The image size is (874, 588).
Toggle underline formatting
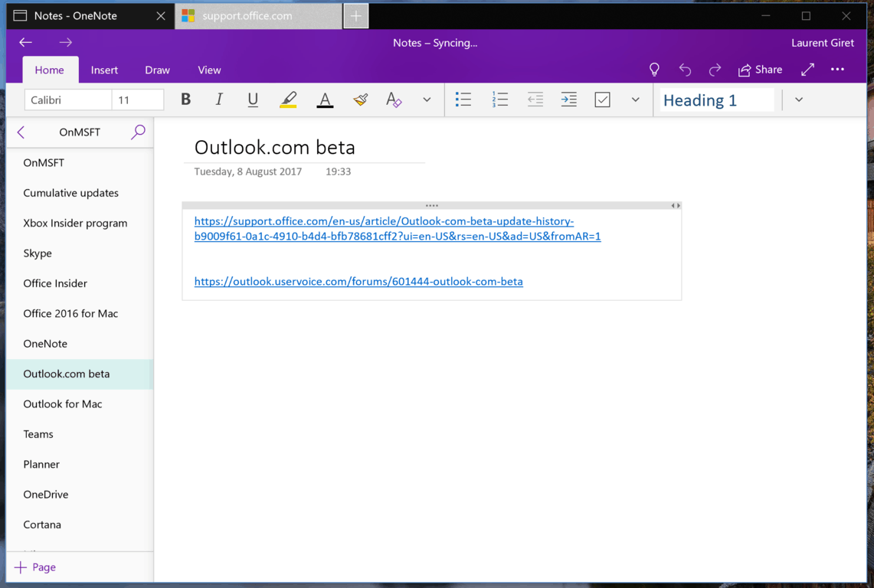click(253, 100)
